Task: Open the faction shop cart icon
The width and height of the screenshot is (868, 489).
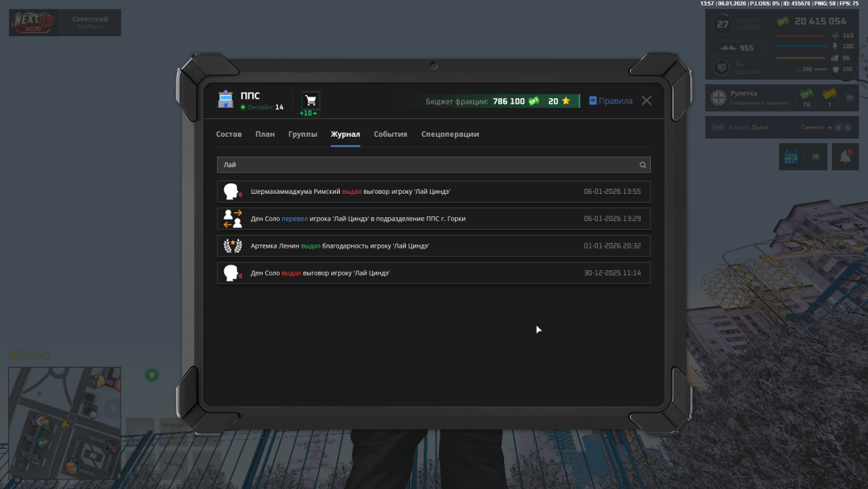Action: point(309,98)
